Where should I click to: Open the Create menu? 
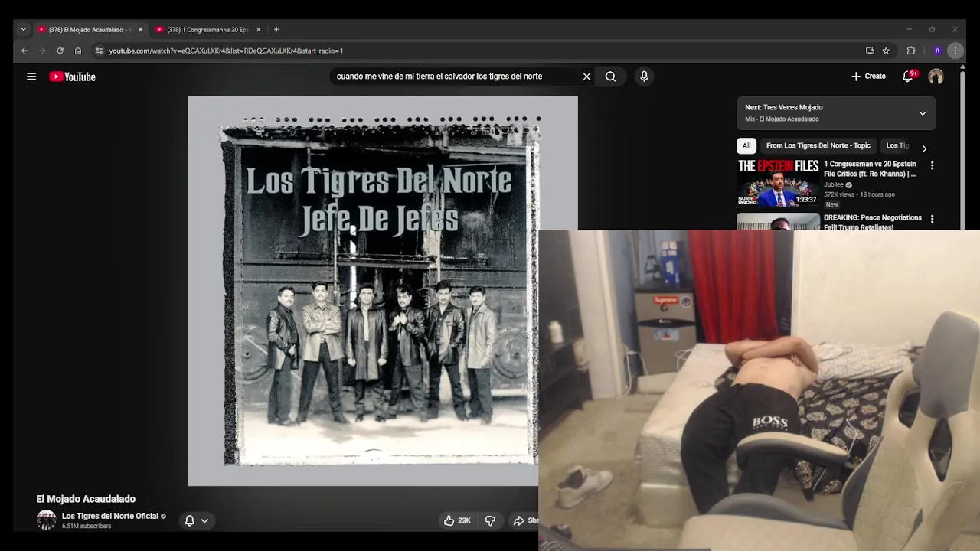(x=868, y=77)
